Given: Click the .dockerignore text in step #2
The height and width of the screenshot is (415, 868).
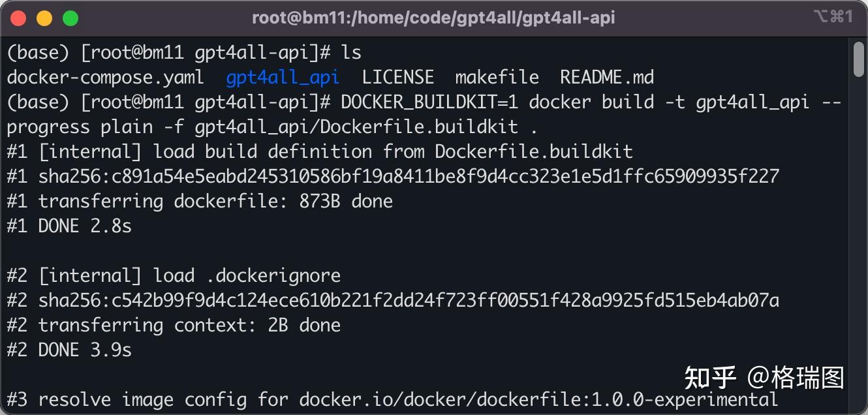Looking at the screenshot, I should (x=273, y=275).
